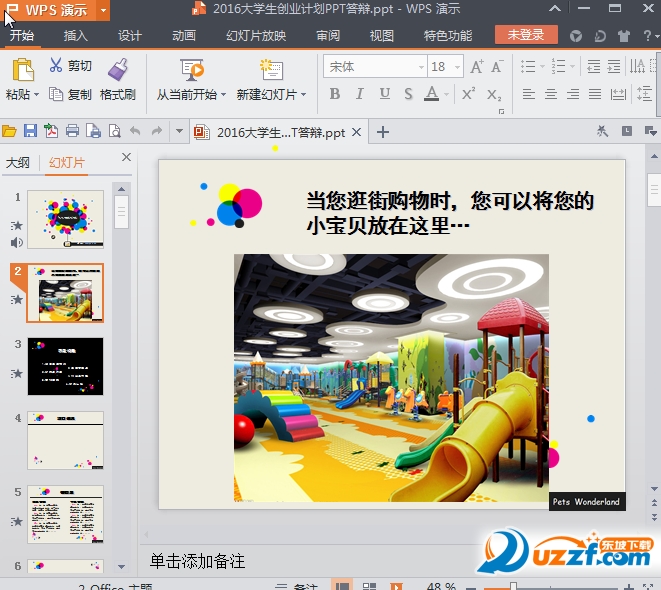This screenshot has height=590, width=661.
Task: Switch to the 插入 (Insert) ribbon tab
Action: coord(76,36)
